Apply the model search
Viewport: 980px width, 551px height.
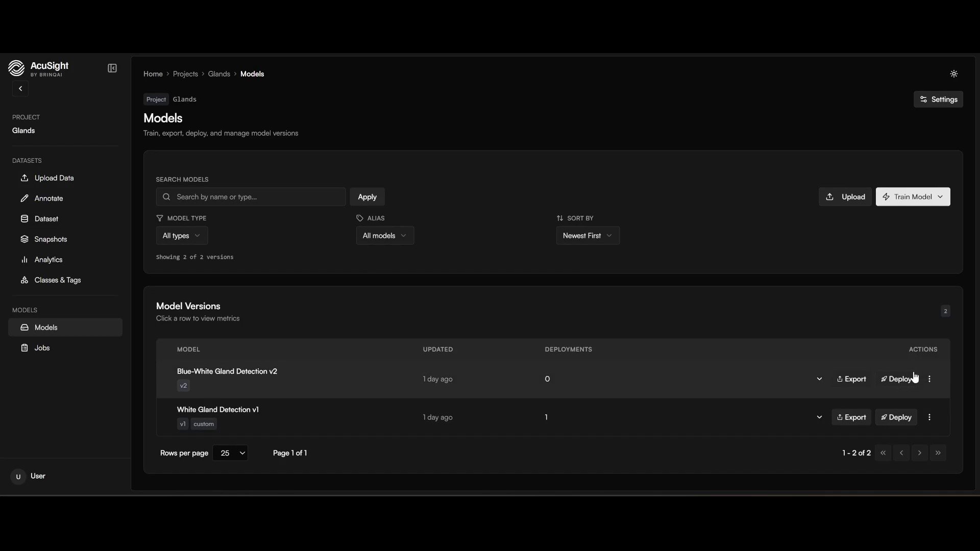click(367, 197)
